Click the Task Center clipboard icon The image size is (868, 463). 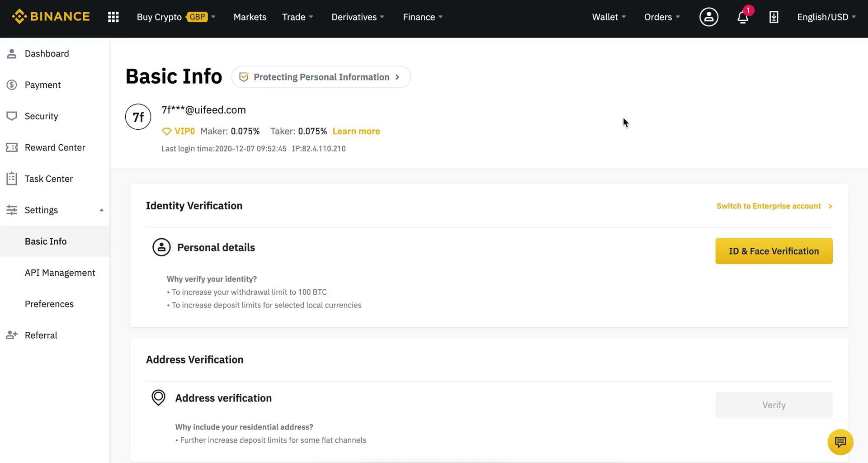[12, 179]
